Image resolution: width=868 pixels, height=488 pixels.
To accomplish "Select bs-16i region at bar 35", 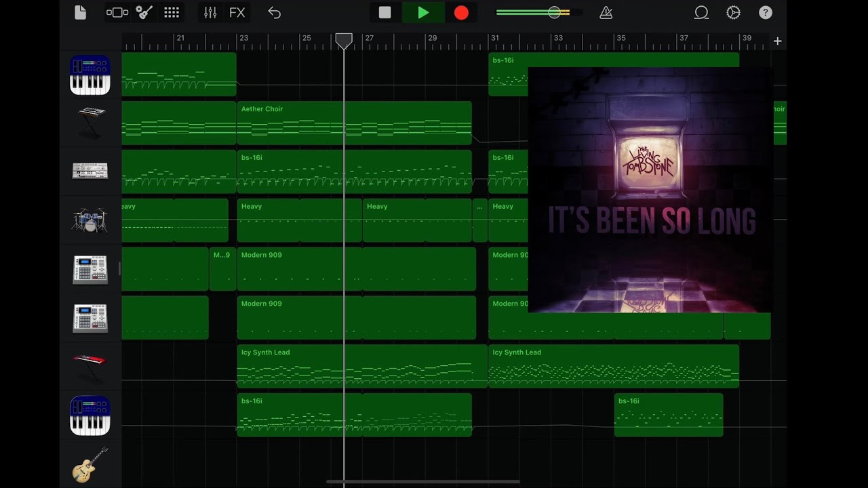I will click(668, 415).
